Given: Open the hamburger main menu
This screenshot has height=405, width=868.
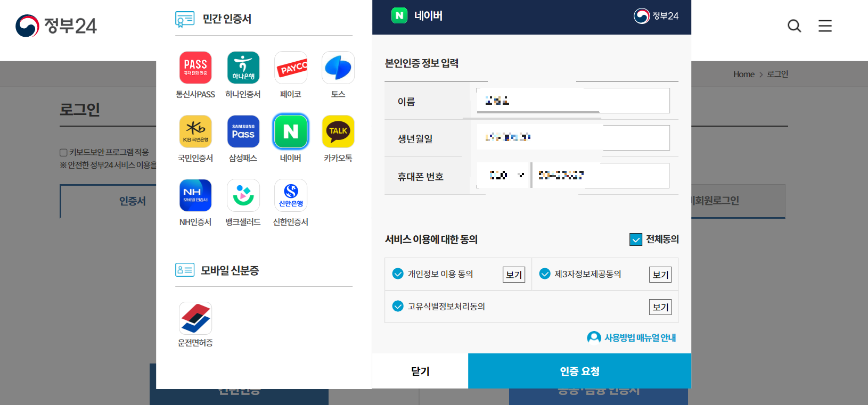Looking at the screenshot, I should 825,26.
